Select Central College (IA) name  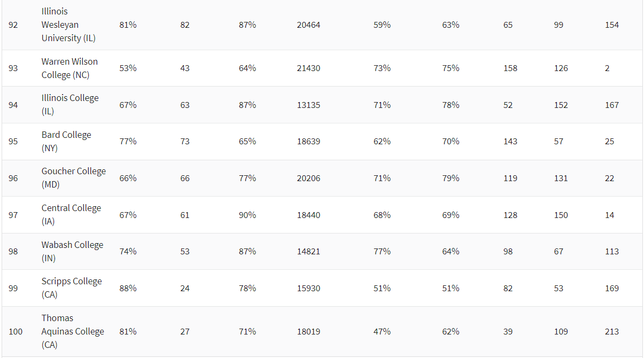71,215
